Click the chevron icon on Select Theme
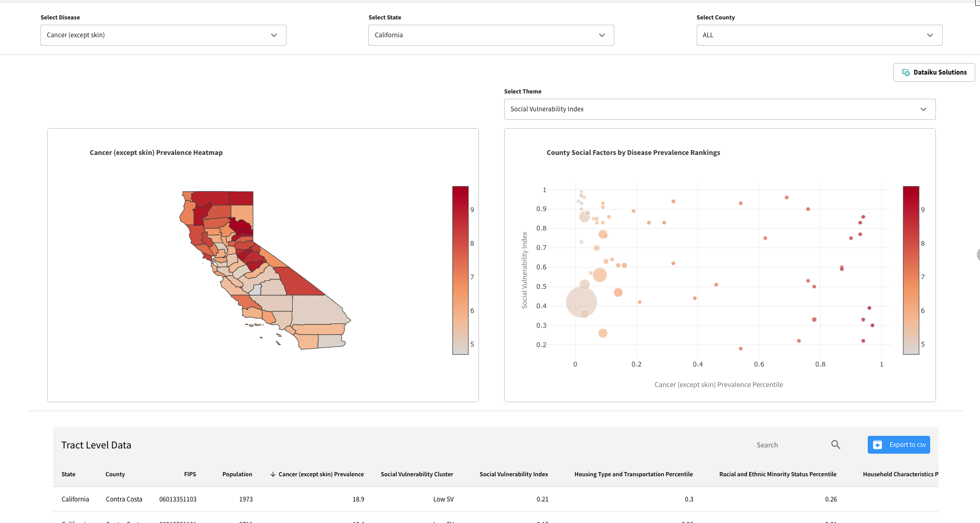980x523 pixels. coord(924,109)
